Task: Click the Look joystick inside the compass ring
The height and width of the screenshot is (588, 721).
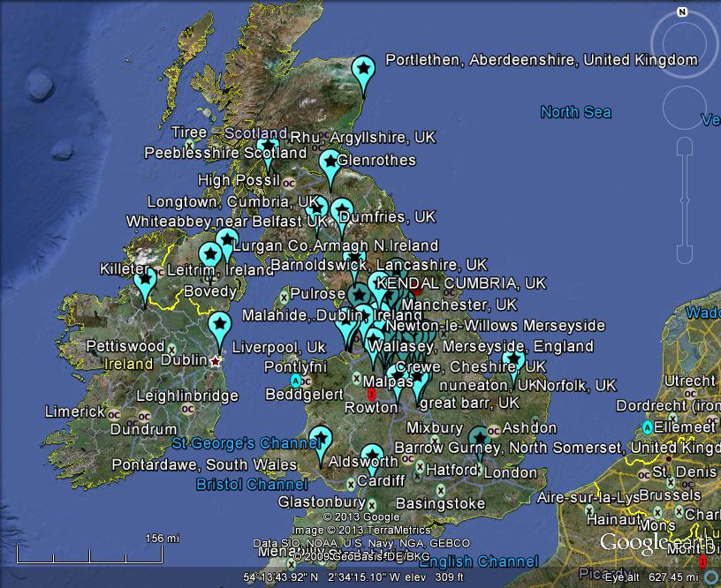Action: (x=685, y=43)
